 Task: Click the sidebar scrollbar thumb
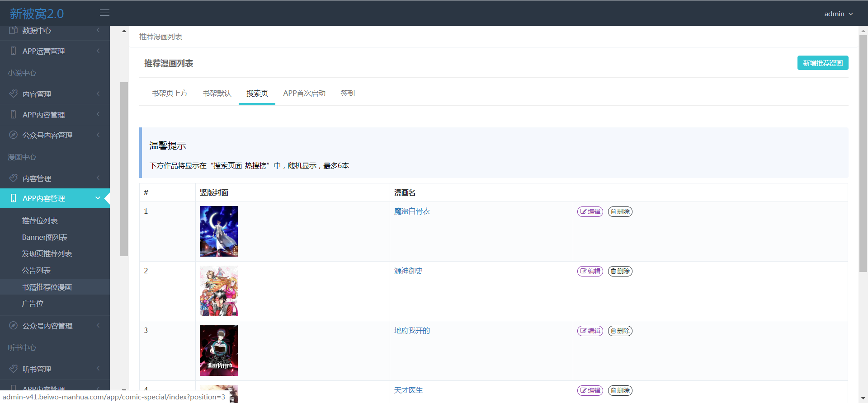point(124,169)
